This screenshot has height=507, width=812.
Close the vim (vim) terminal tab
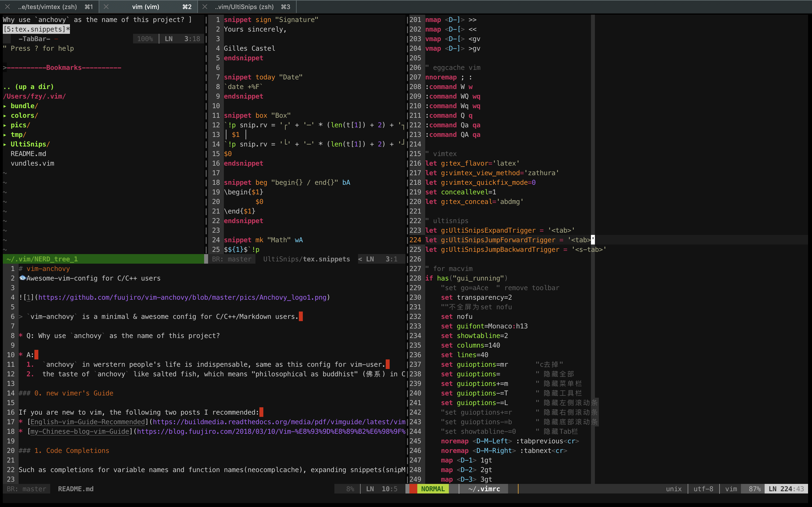coord(106,7)
